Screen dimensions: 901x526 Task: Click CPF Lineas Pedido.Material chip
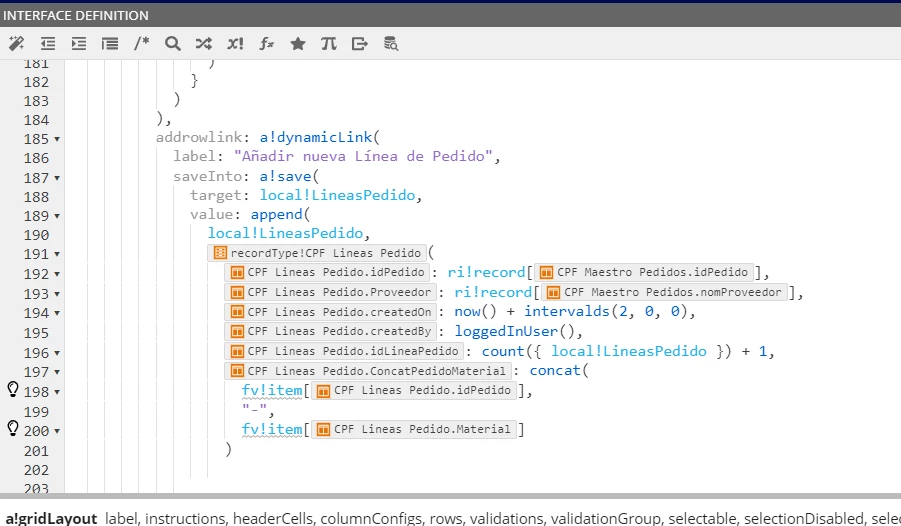pos(414,429)
